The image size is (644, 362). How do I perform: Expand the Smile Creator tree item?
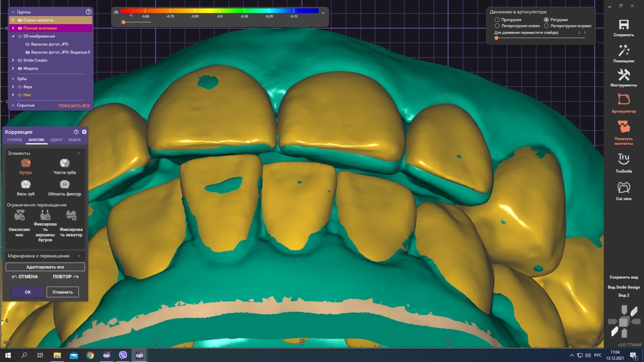(13, 60)
